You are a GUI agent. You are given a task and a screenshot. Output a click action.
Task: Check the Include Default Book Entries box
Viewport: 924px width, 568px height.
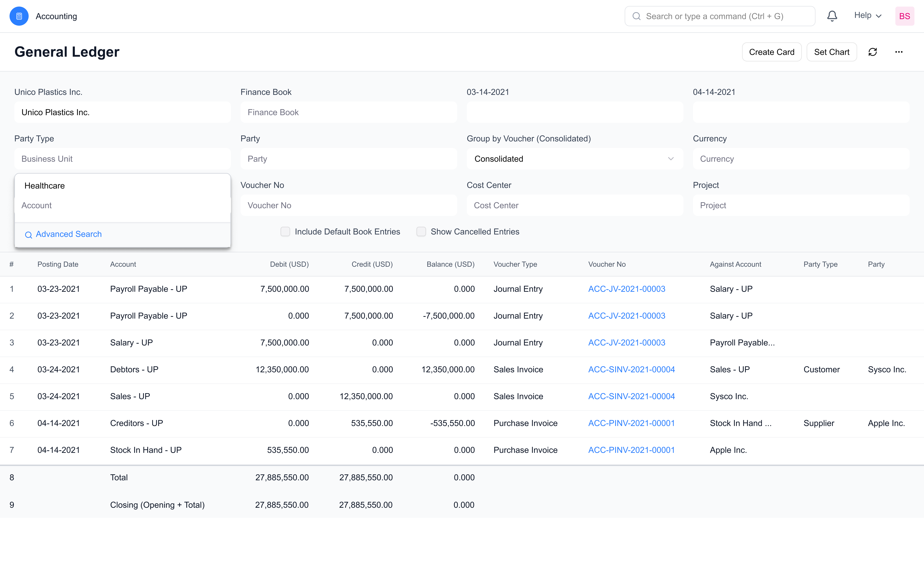(x=285, y=231)
